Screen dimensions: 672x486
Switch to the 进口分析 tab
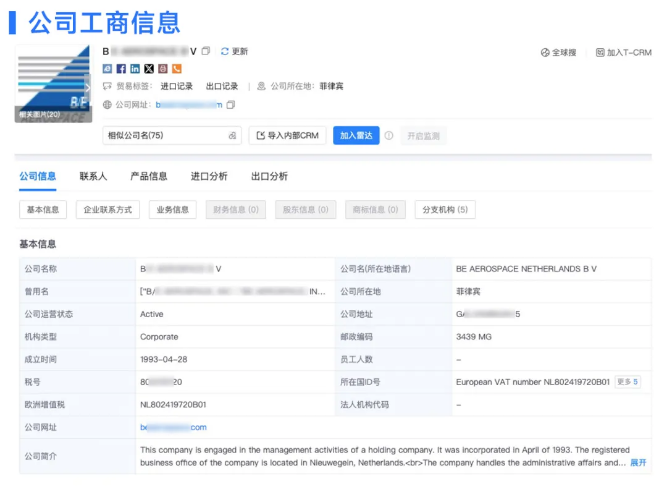pyautogui.click(x=209, y=176)
